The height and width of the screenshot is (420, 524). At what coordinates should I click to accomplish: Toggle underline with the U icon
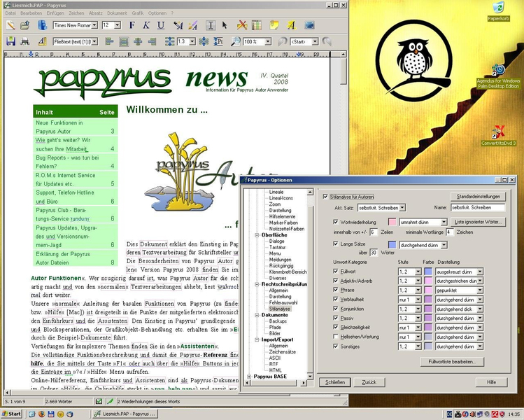(x=161, y=25)
